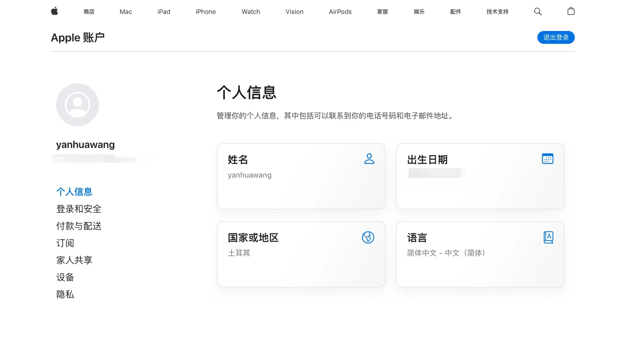Open the Mac menu item
Viewport: 624px width, 364px height.
126,12
